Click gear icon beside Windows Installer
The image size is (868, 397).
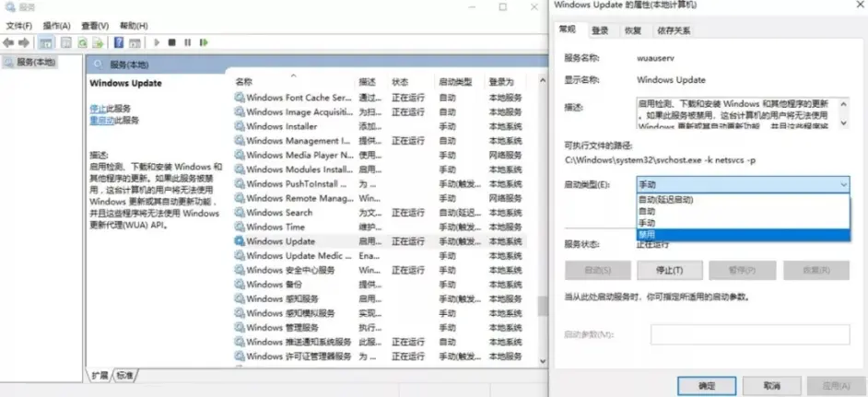pos(240,126)
